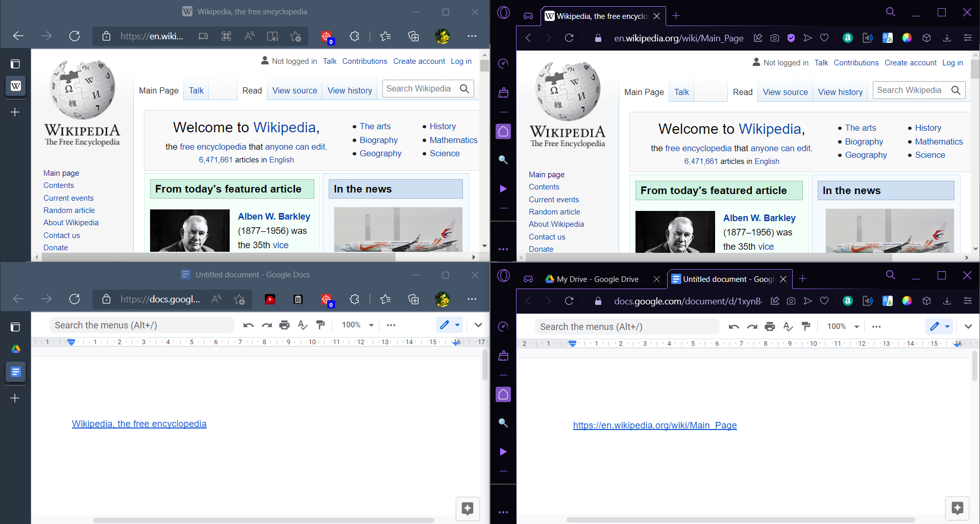
Task: Toggle Paint format in Edge Google Docs toolbar
Action: 321,325
